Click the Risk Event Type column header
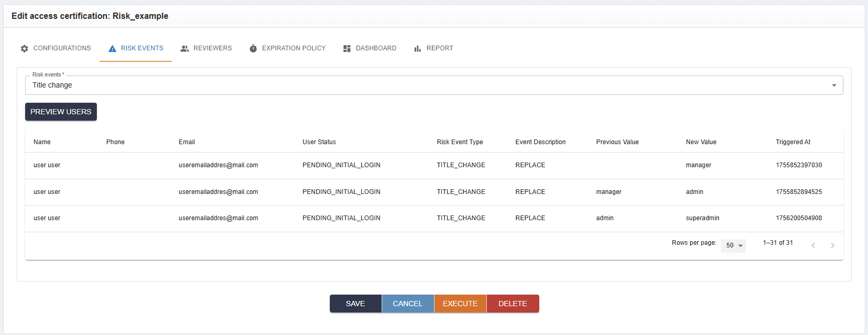868x335 pixels. click(x=460, y=142)
